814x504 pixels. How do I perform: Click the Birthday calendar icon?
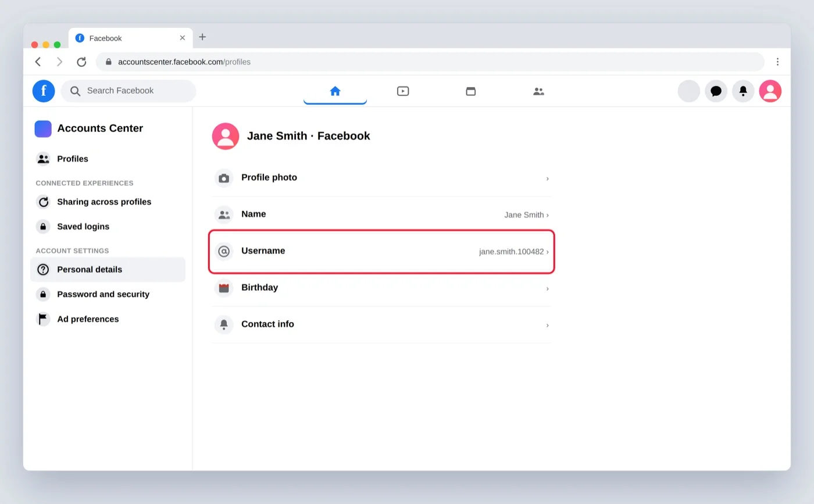coord(224,288)
